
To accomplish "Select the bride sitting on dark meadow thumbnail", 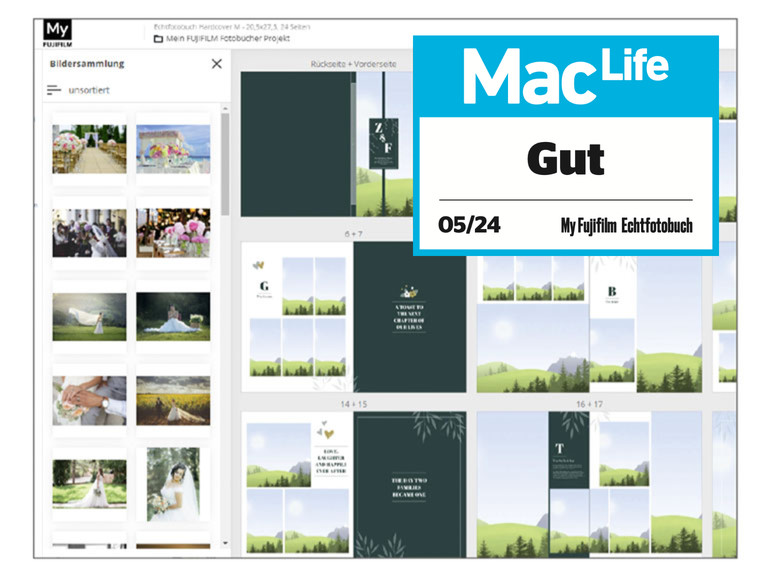I will (173, 317).
